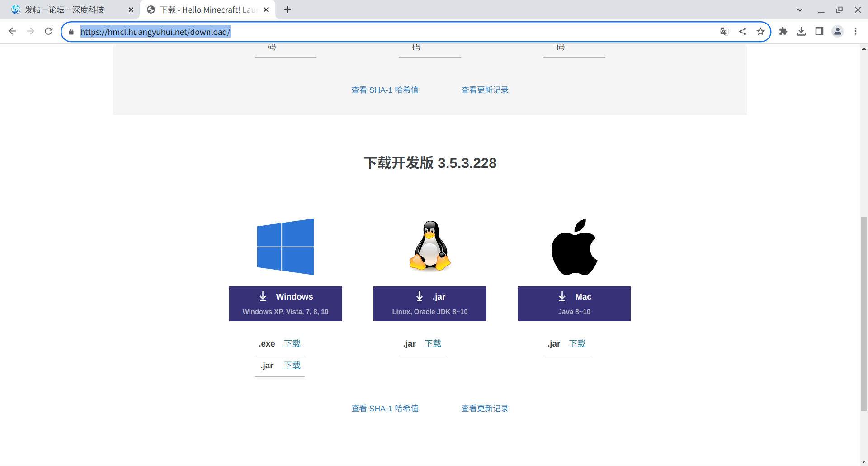Screen dimensions: 868x466
Task: Download the Windows .exe file
Action: [x=292, y=343]
